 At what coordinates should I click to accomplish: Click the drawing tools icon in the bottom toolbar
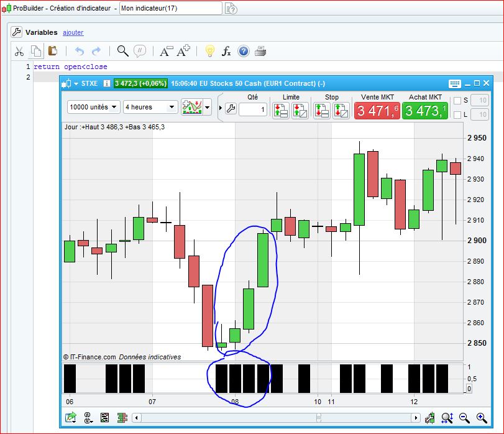[x=88, y=418]
